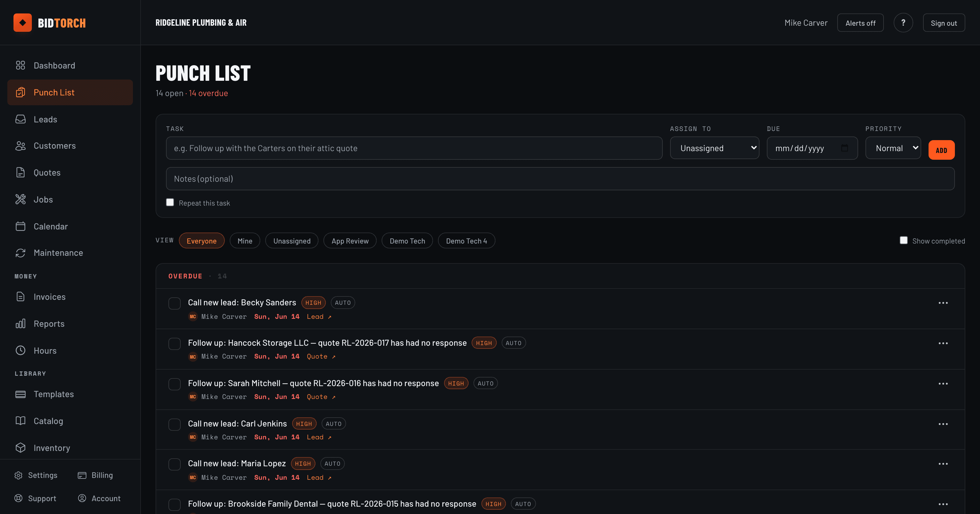This screenshot has width=980, height=514.
Task: Mark Call new lead: Carl Jenkins done
Action: coord(175,424)
